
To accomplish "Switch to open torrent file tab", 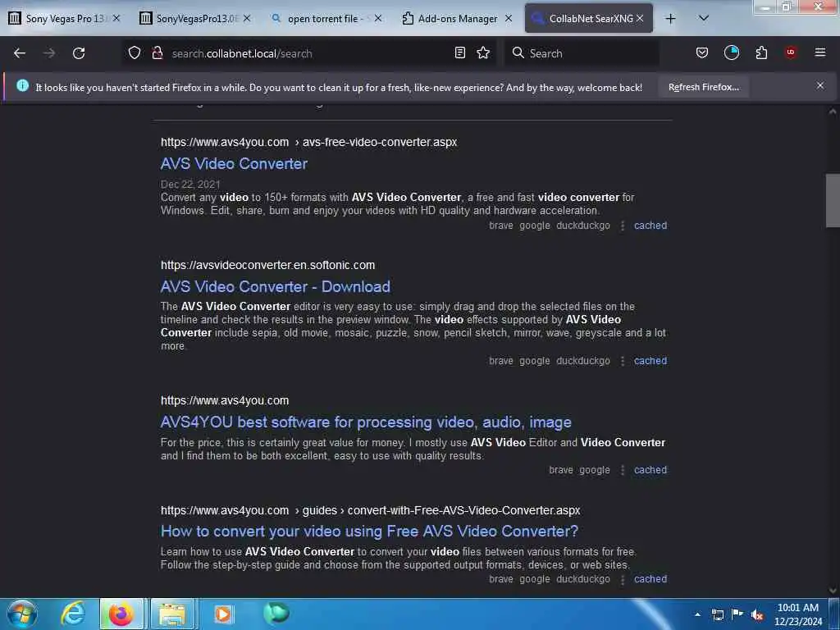I will [325, 18].
